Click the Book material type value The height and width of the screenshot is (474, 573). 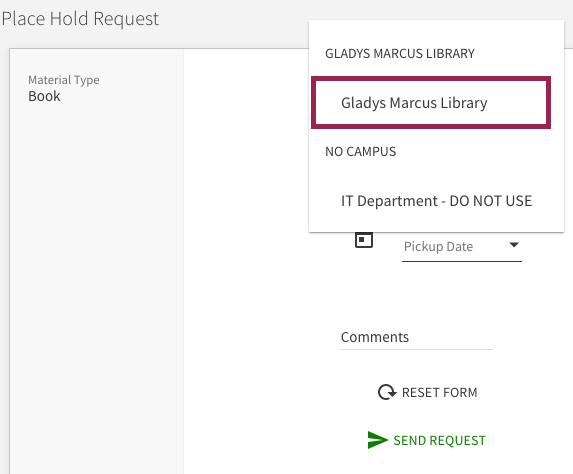coord(44,96)
